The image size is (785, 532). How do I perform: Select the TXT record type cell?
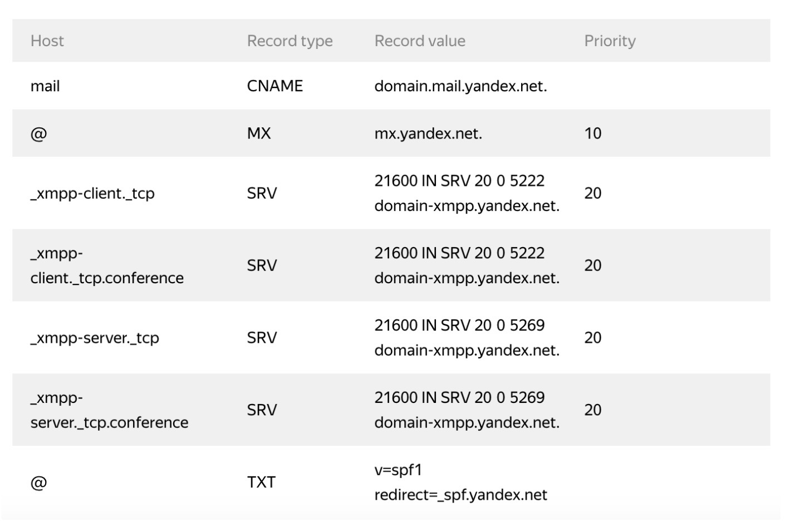point(261,482)
